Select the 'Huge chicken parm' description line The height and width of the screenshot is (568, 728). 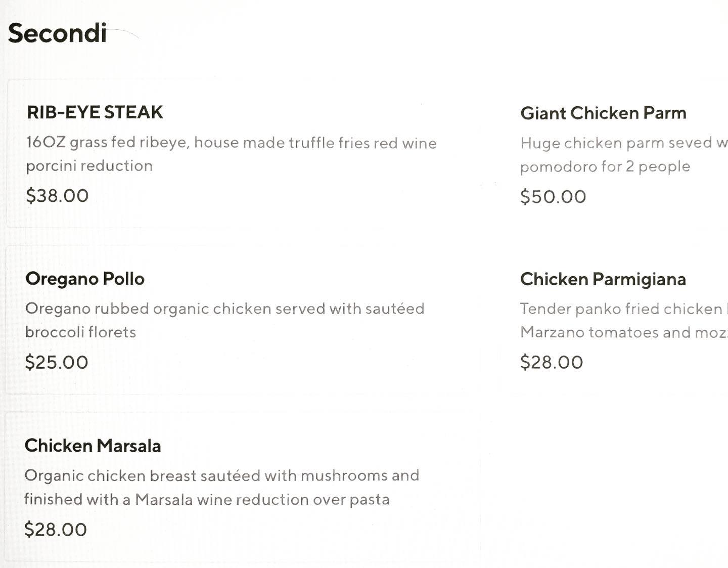point(623,143)
